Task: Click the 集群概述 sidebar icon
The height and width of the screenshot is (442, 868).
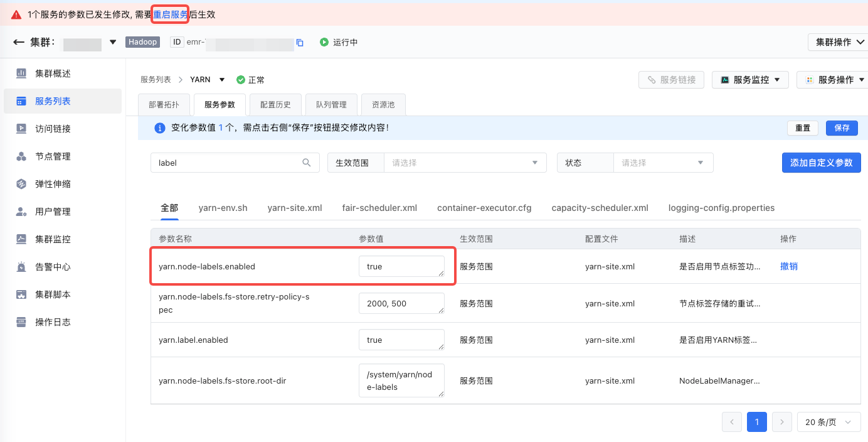Action: click(21, 73)
